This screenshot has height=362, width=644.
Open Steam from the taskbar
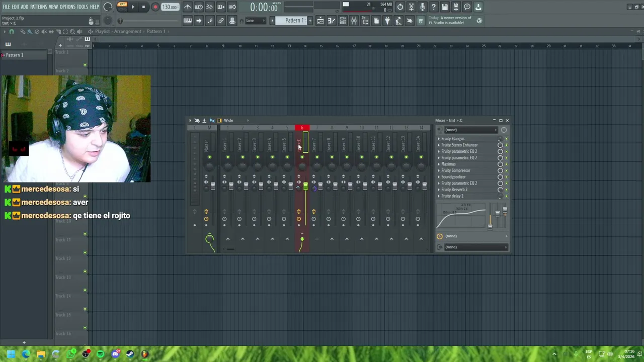pyautogui.click(x=130, y=354)
